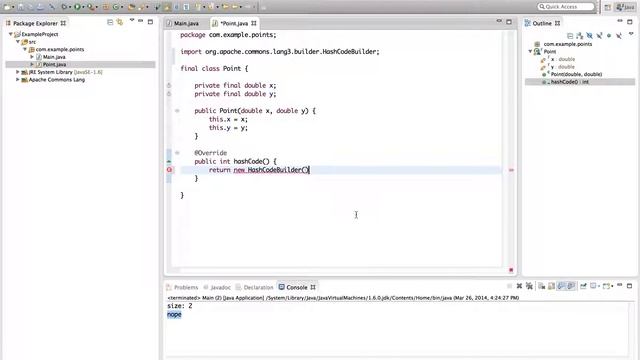The height and width of the screenshot is (360, 640).
Task: Expand the Apache Commons Lang node
Action: pos(18,80)
